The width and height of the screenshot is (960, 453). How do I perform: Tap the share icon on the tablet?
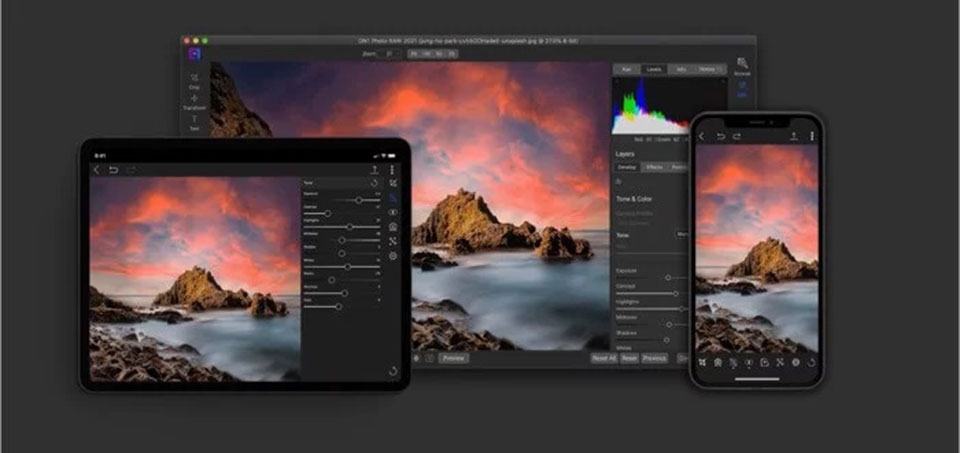374,170
